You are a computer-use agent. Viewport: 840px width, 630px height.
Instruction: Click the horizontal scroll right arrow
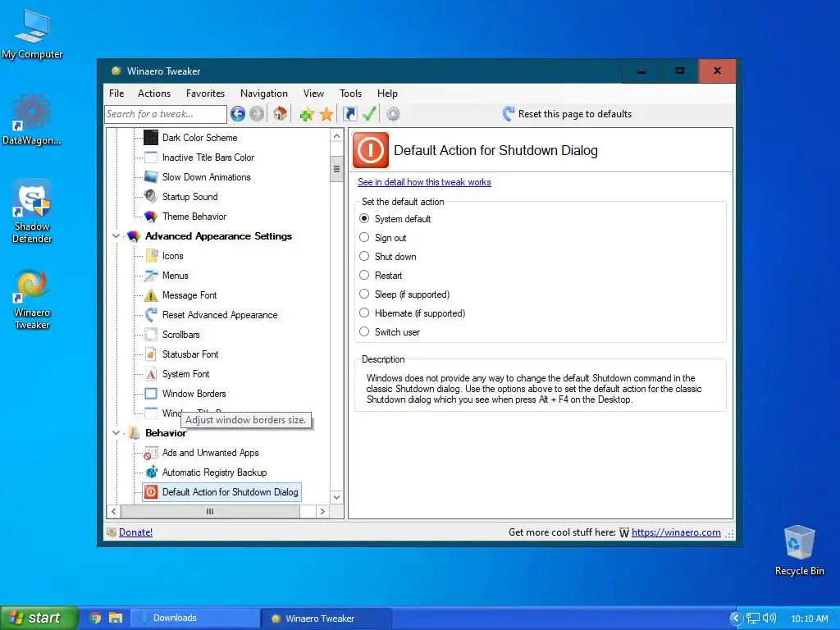(322, 512)
